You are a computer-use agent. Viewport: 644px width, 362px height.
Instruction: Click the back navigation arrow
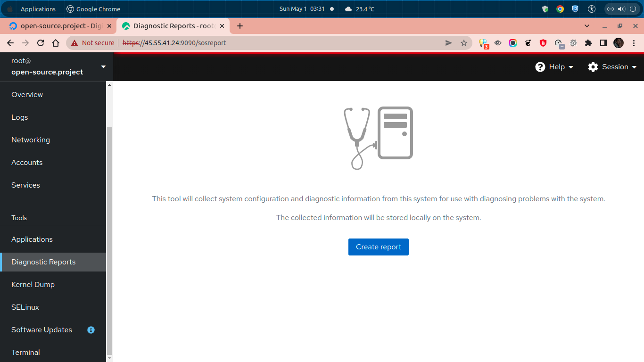point(10,43)
